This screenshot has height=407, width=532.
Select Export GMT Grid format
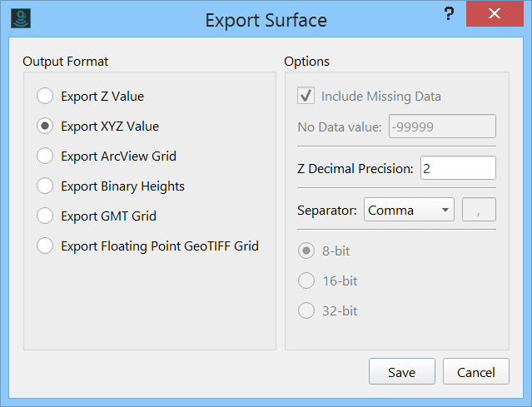coord(45,216)
